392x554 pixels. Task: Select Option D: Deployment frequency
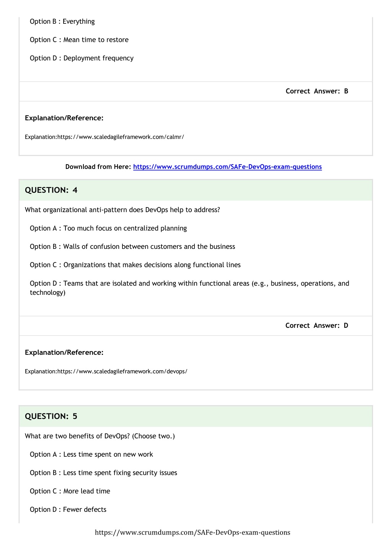pyautogui.click(x=82, y=58)
